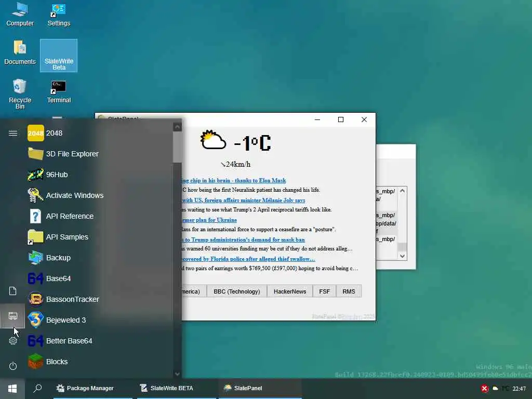Switch to HackerNews feed tab

pyautogui.click(x=290, y=291)
